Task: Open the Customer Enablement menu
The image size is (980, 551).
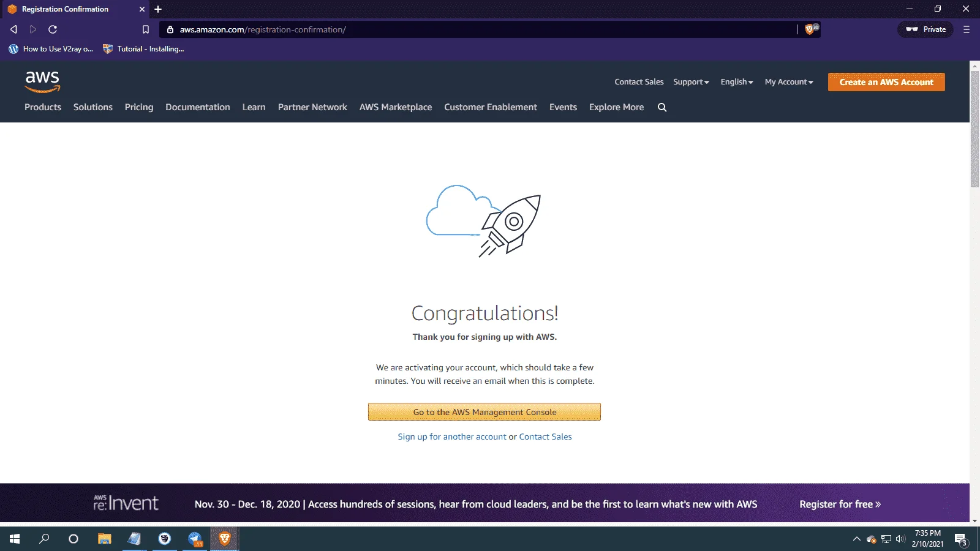Action: [x=491, y=107]
